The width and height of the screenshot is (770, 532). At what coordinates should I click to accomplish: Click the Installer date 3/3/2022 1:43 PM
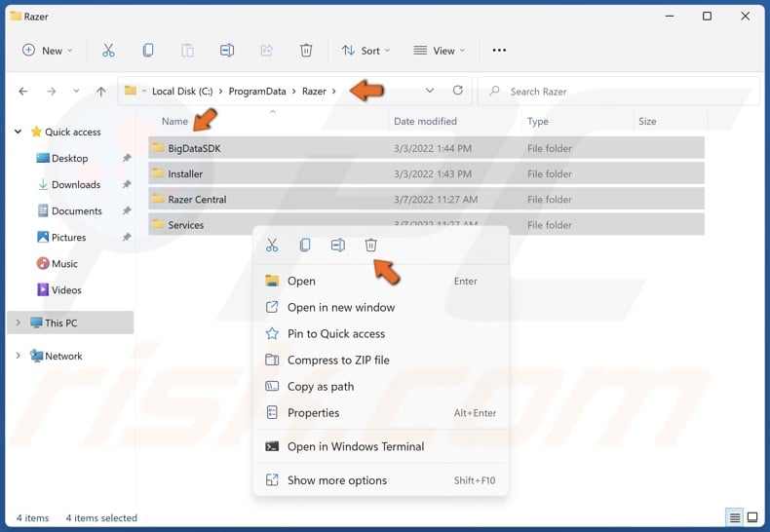[432, 173]
